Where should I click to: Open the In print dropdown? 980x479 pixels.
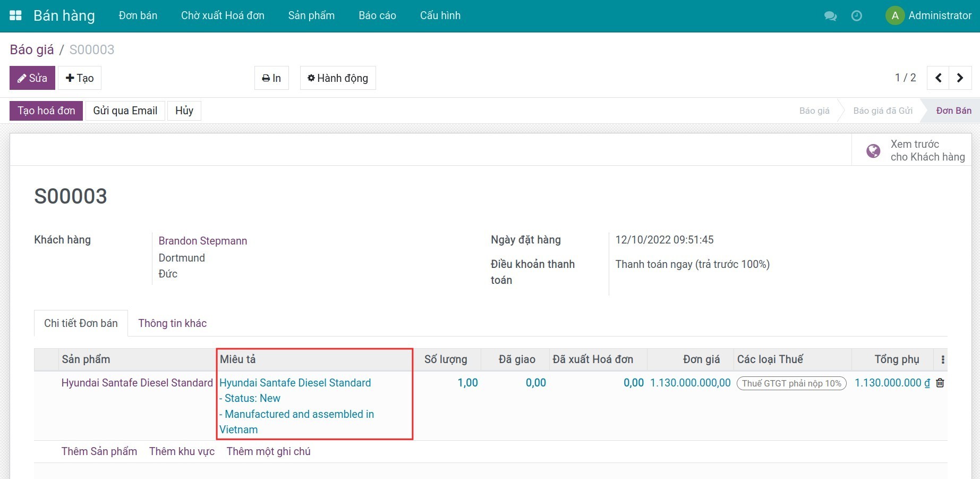click(271, 78)
